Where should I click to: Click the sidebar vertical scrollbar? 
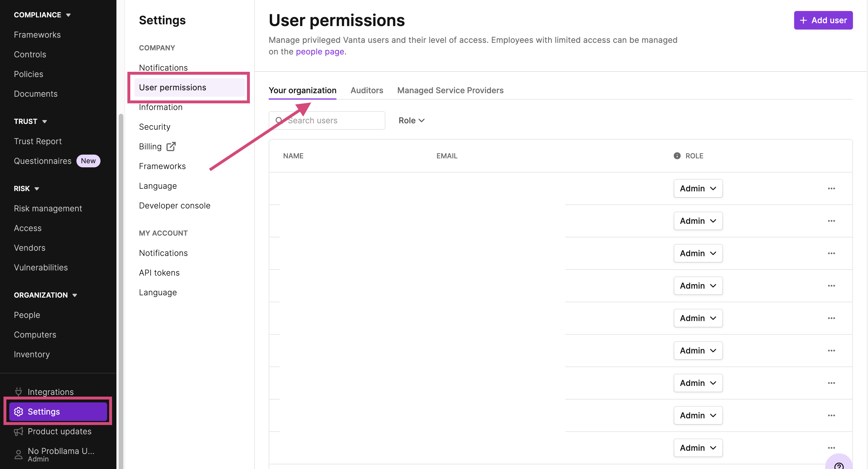click(121, 292)
